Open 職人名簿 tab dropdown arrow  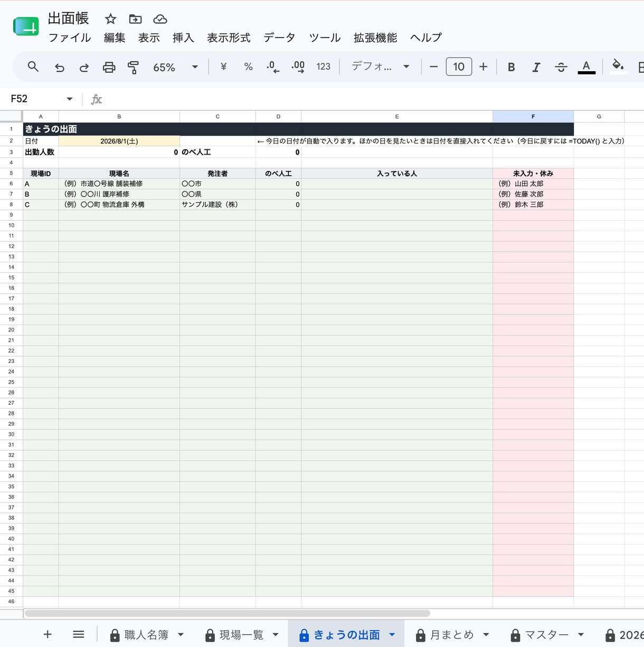click(x=181, y=635)
